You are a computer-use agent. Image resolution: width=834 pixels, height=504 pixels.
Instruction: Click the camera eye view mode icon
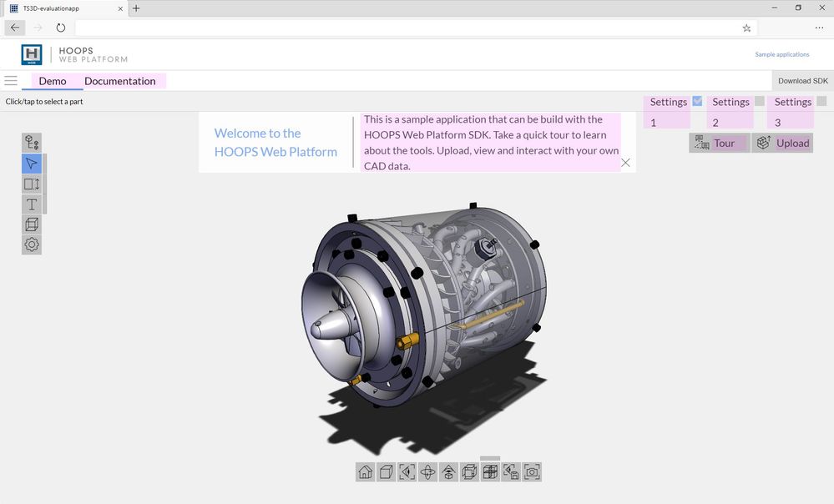[x=407, y=471]
